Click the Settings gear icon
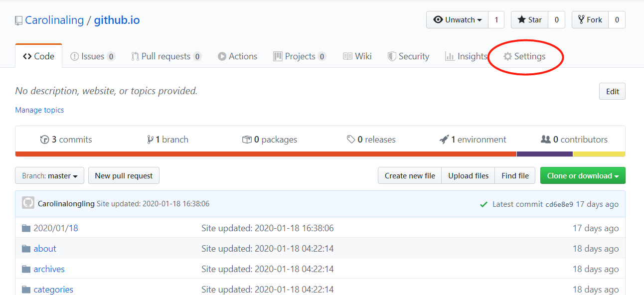The height and width of the screenshot is (295, 644). [507, 56]
